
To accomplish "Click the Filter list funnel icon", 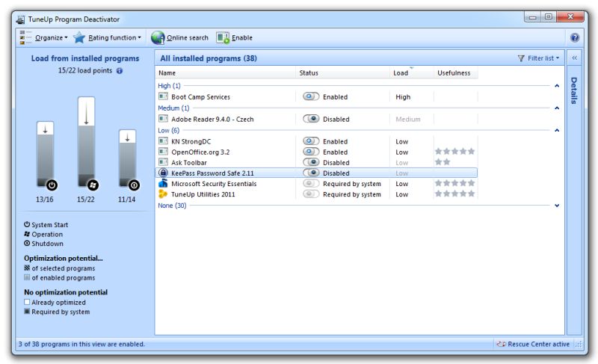I will [521, 58].
